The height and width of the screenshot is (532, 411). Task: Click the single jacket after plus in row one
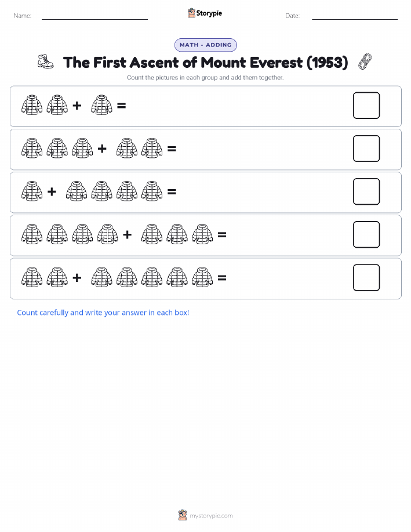click(101, 105)
